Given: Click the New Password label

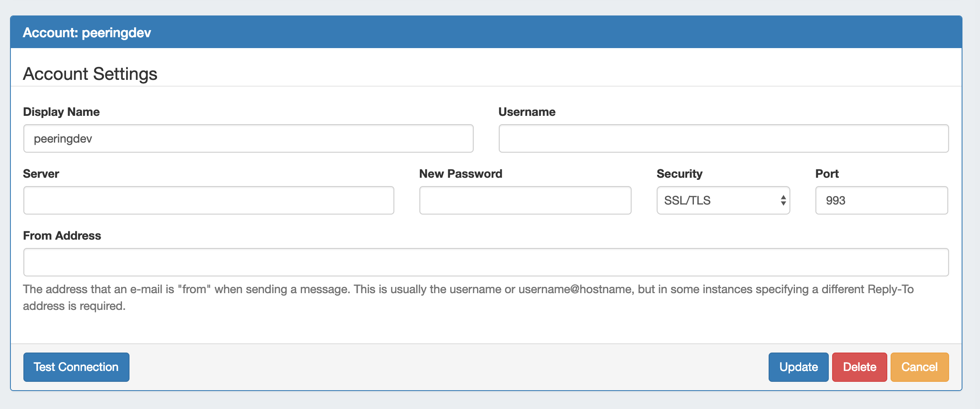Looking at the screenshot, I should (460, 174).
